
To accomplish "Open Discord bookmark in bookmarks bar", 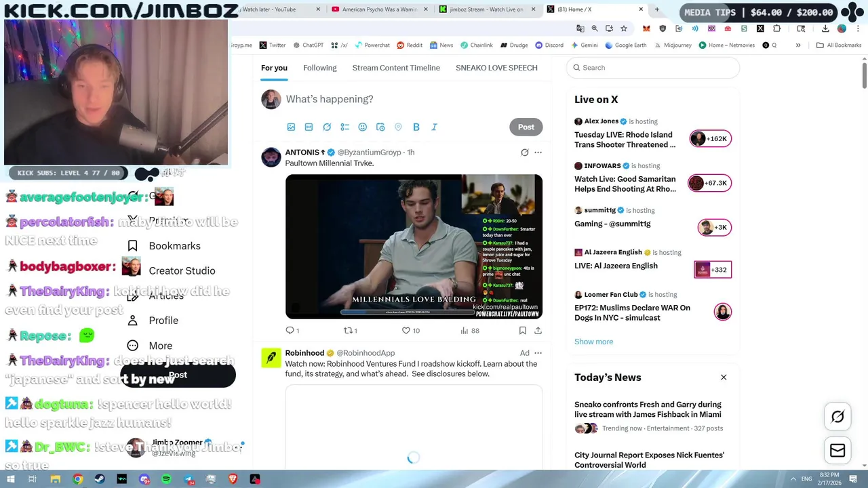I will pos(549,45).
